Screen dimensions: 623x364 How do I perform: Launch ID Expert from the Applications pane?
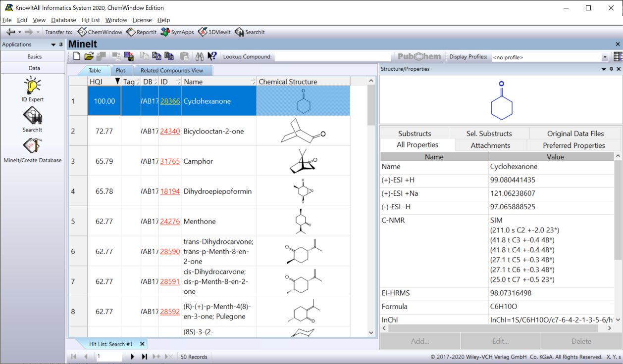tap(32, 89)
